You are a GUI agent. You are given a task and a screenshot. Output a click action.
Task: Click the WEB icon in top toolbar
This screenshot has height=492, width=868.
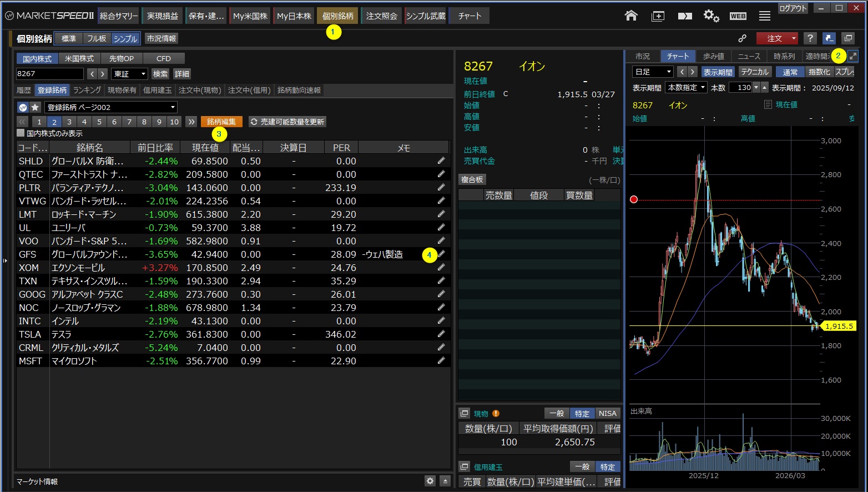click(x=738, y=16)
